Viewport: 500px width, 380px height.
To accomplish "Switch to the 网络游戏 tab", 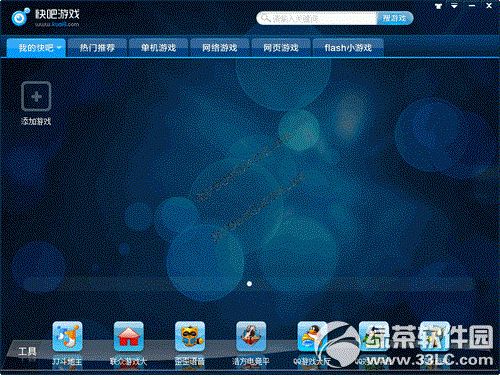I will (x=220, y=48).
